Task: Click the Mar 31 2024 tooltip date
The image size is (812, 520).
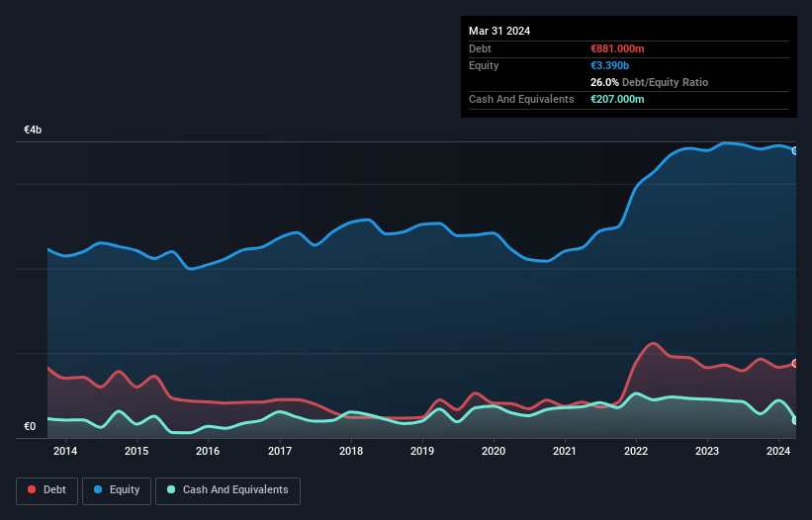Action: pos(499,31)
